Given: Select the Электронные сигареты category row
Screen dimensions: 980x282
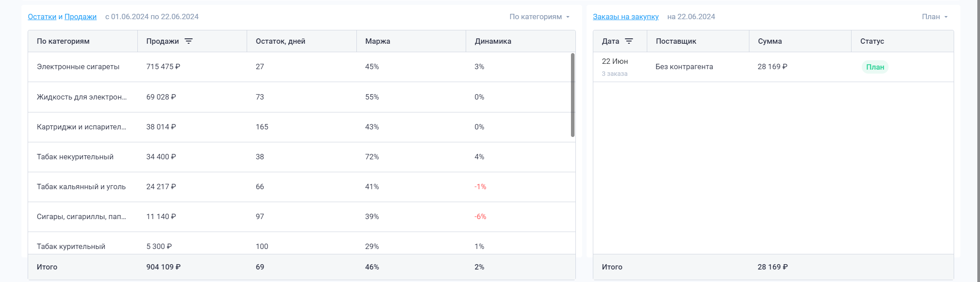Looking at the screenshot, I should (78, 67).
